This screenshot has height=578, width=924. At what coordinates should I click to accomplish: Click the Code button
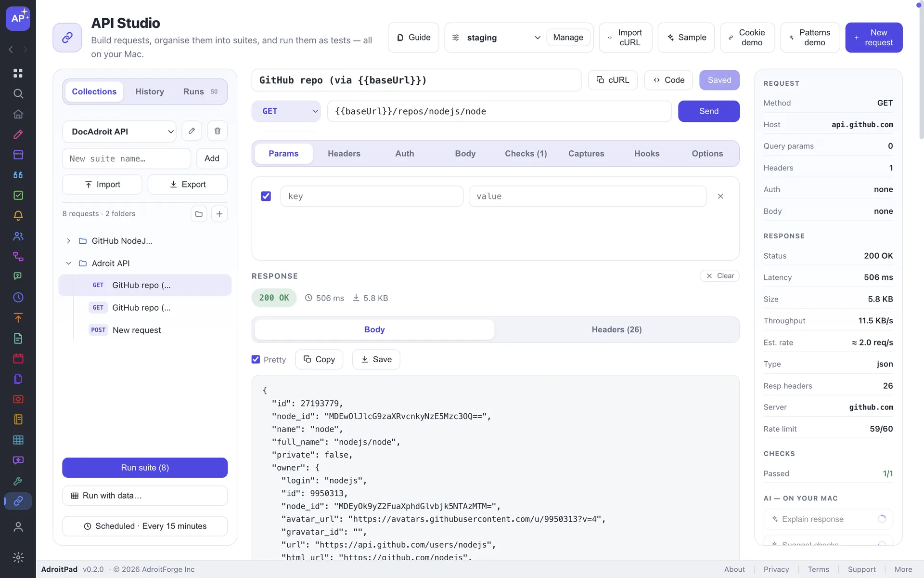click(x=668, y=80)
